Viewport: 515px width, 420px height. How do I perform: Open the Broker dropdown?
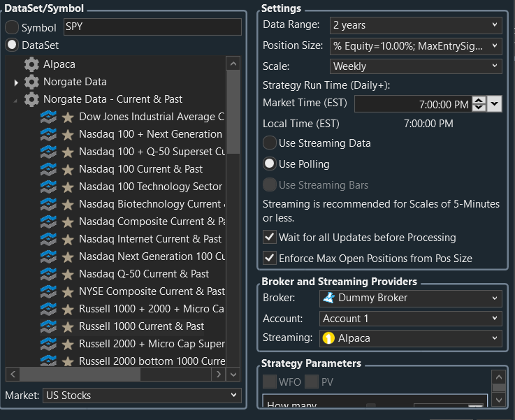[x=411, y=298]
